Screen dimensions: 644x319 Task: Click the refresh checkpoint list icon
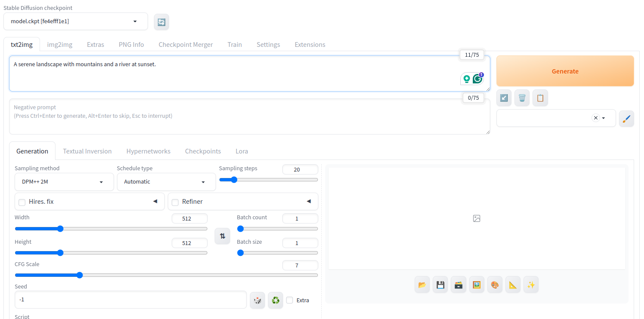(x=161, y=22)
